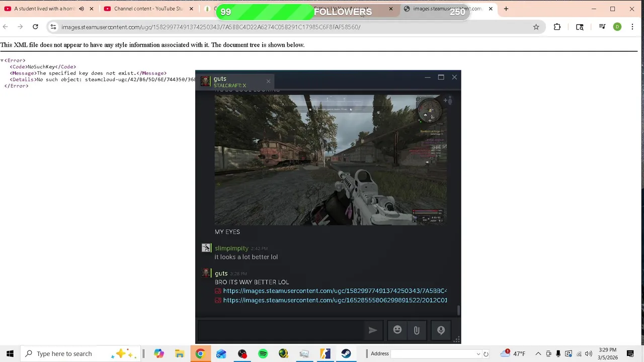Click the Steam chat scrollbar
This screenshot has height=362, width=644.
pyautogui.click(x=458, y=310)
